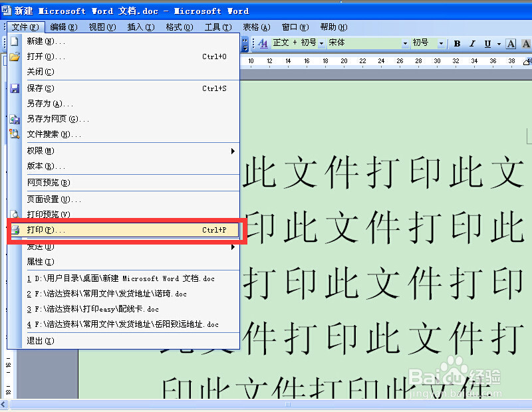
Task: Click the character shading A icon
Action: point(526,43)
